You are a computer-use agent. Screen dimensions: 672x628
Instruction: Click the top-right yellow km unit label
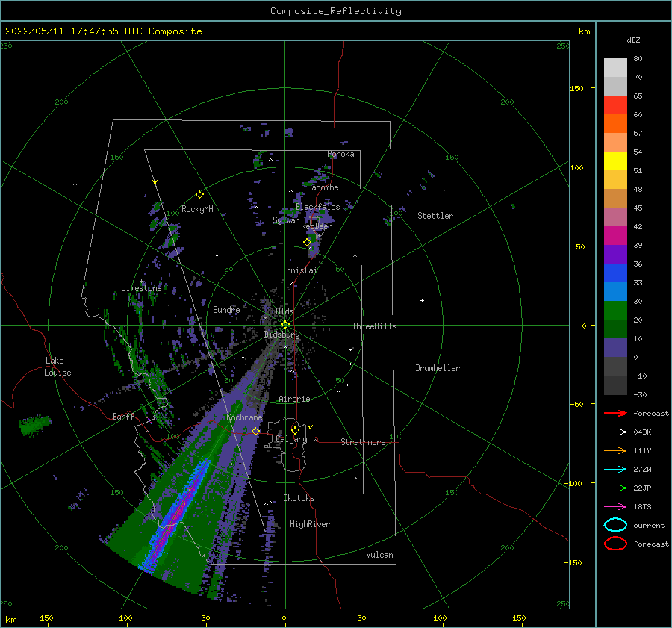point(584,31)
